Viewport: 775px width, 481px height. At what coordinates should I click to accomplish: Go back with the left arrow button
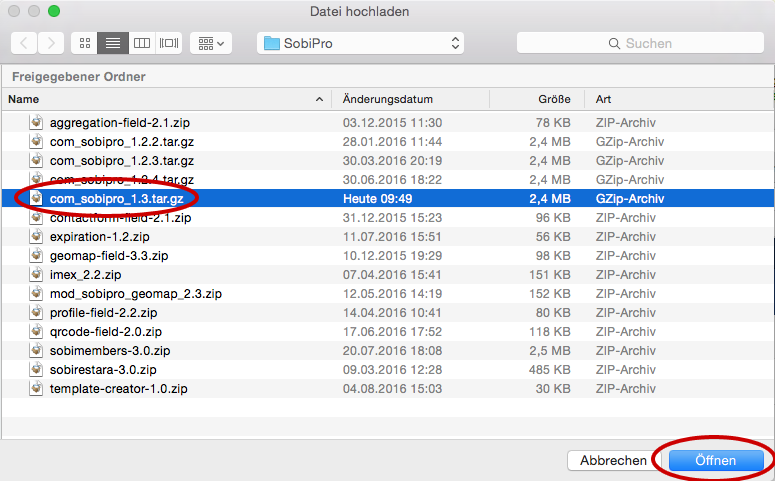pyautogui.click(x=24, y=44)
